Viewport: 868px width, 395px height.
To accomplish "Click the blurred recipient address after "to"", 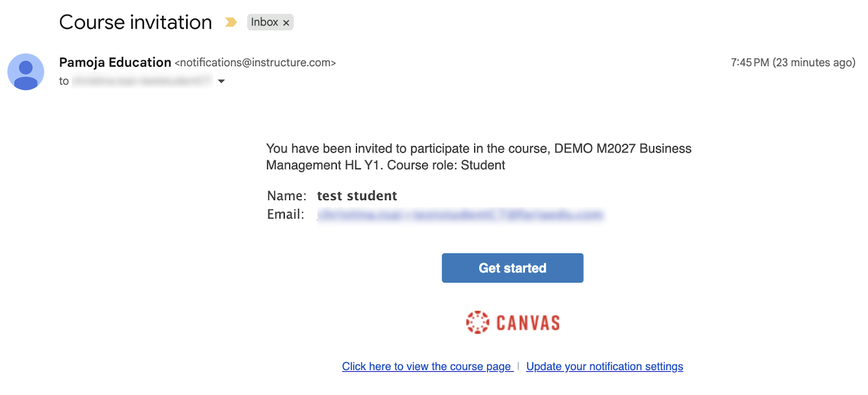I will point(142,81).
